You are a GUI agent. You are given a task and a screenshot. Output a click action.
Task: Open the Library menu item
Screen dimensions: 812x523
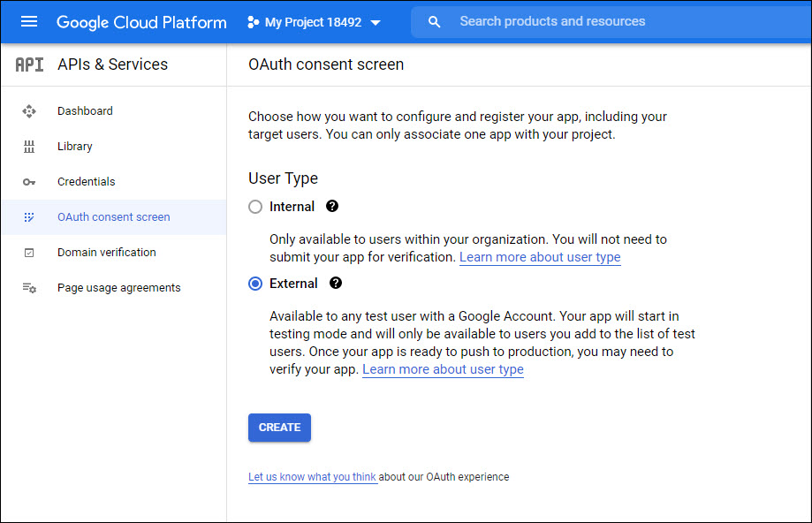coord(75,147)
